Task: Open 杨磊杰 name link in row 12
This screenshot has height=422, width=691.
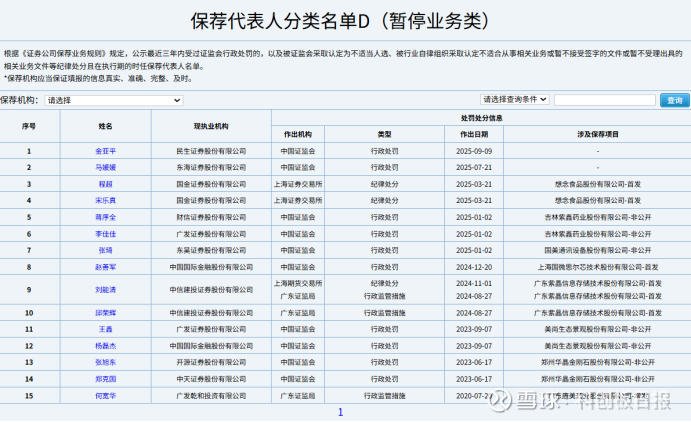Action: pos(105,346)
